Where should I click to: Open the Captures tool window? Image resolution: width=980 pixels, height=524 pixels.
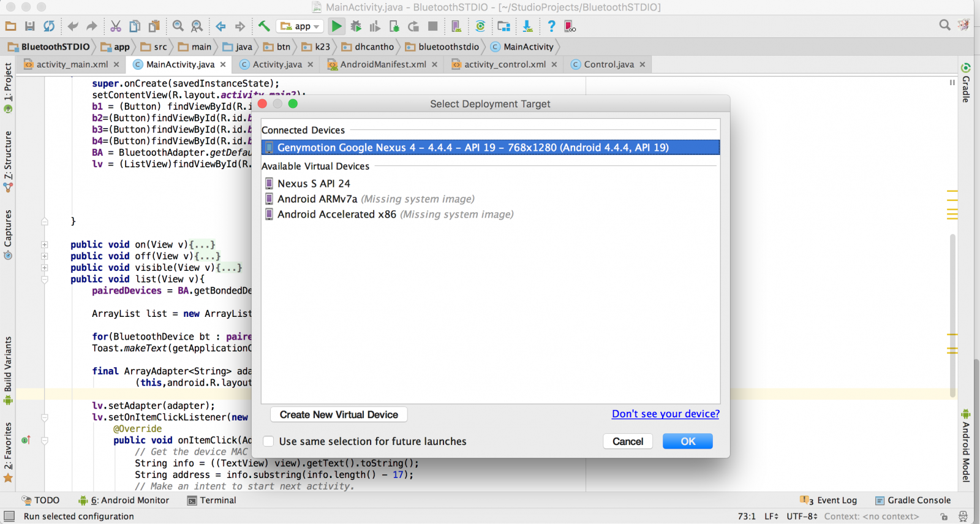pyautogui.click(x=8, y=235)
